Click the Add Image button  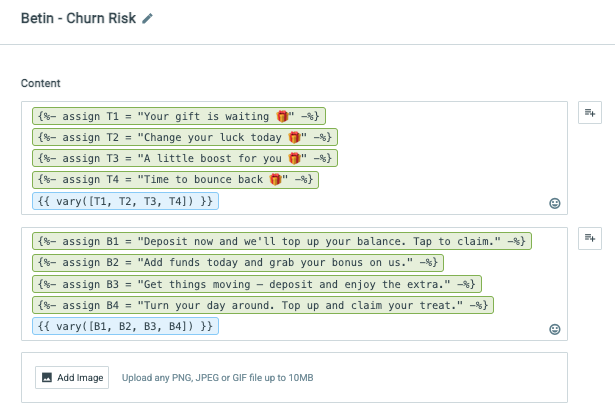pyautogui.click(x=72, y=378)
